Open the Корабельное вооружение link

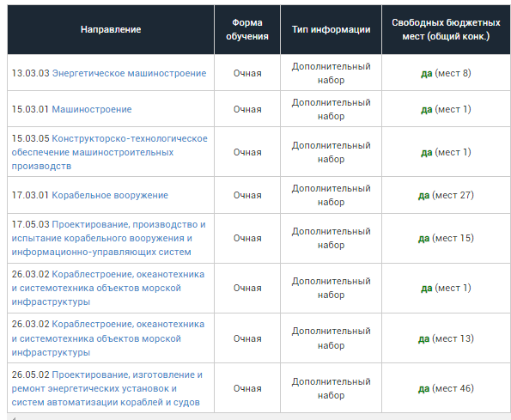[110, 195]
